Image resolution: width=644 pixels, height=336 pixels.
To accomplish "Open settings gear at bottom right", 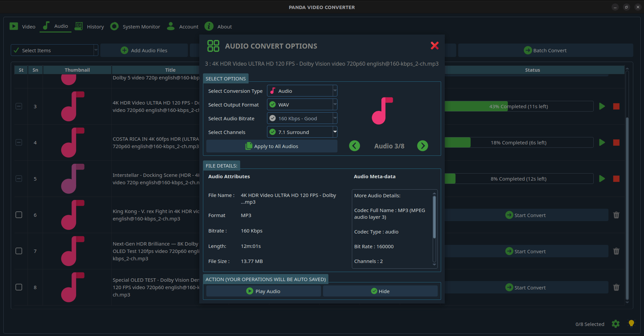I will (615, 324).
